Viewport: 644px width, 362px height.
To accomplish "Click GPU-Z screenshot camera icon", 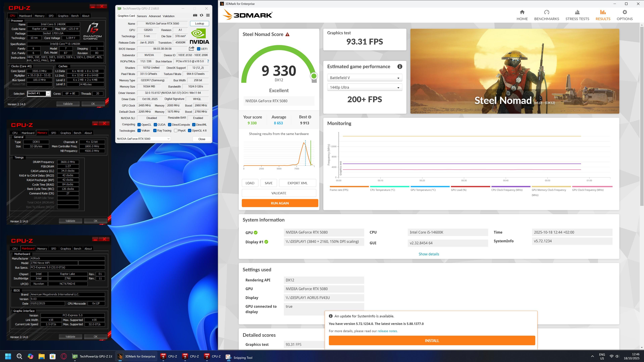I will pyautogui.click(x=195, y=15).
